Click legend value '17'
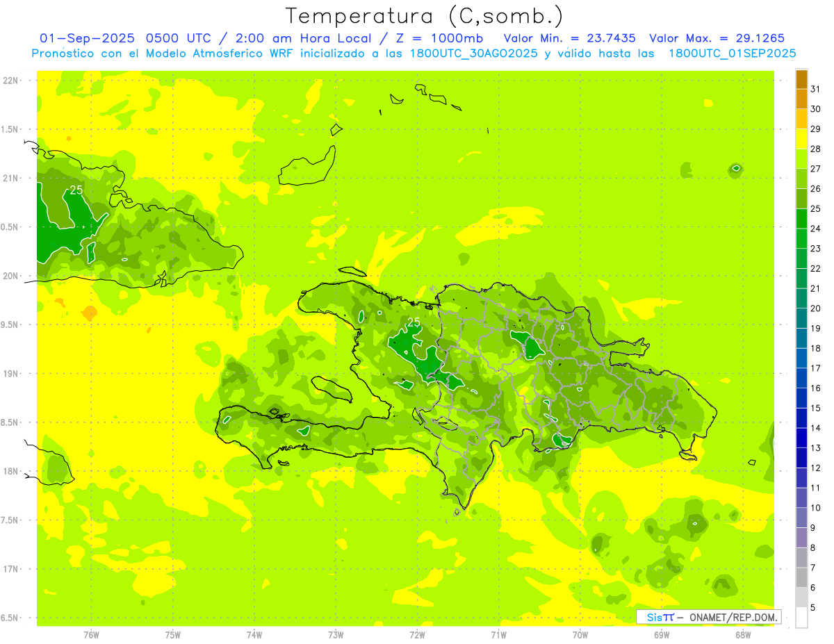The image size is (834, 644). (x=816, y=368)
